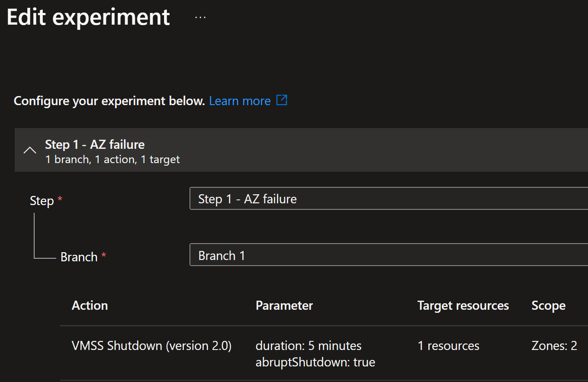Collapse Step 1 using the chevron arrow
Viewport: 588px width, 382px height.
(30, 150)
